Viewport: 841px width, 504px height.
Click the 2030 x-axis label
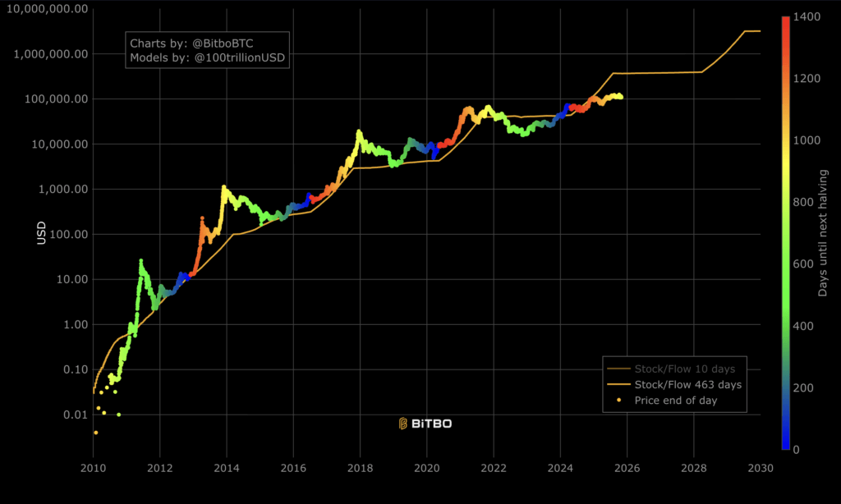[761, 468]
